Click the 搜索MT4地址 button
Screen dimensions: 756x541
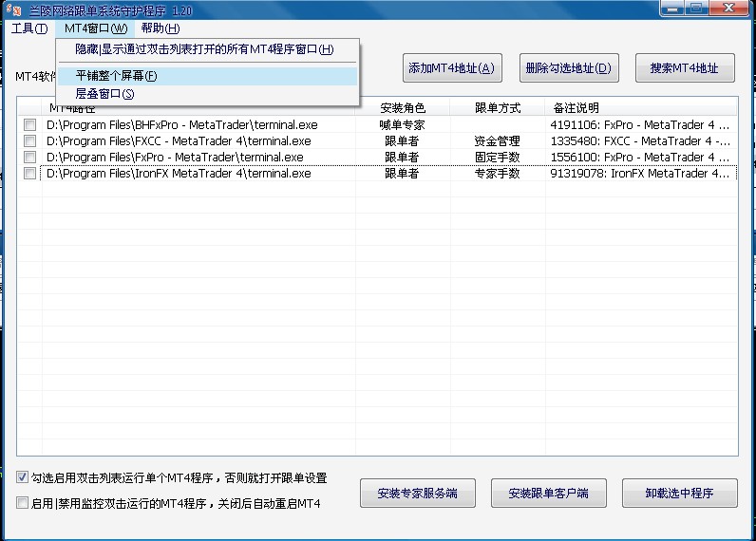[685, 68]
